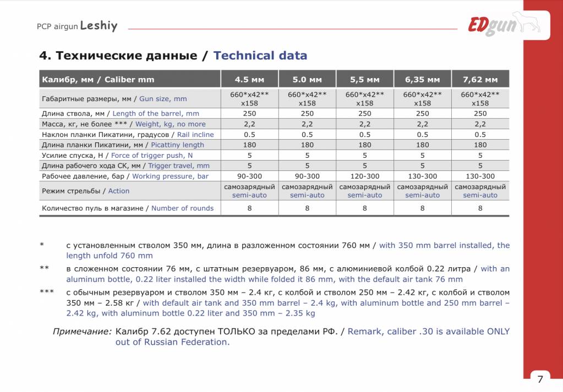Click working pressure "90-300" under 4.5 мм

[x=249, y=176]
